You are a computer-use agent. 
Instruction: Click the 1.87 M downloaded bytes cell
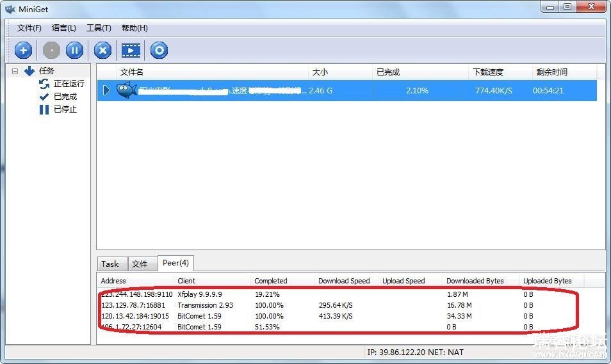pyautogui.click(x=457, y=294)
